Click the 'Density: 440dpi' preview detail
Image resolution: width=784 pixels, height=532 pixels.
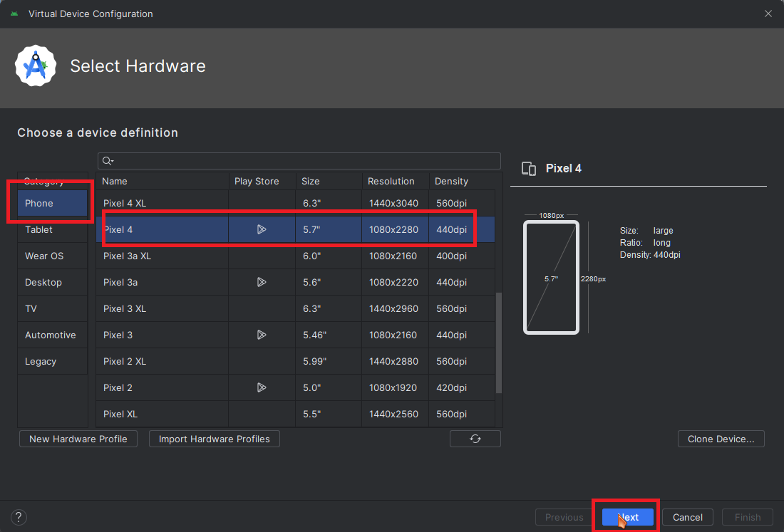650,255
